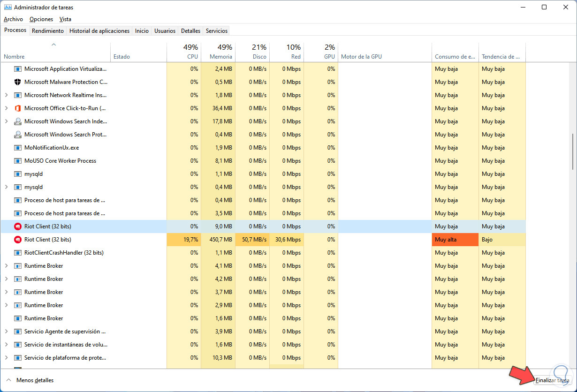Click the Microsoft Office Click-to-Run icon
The image size is (577, 392).
point(18,108)
